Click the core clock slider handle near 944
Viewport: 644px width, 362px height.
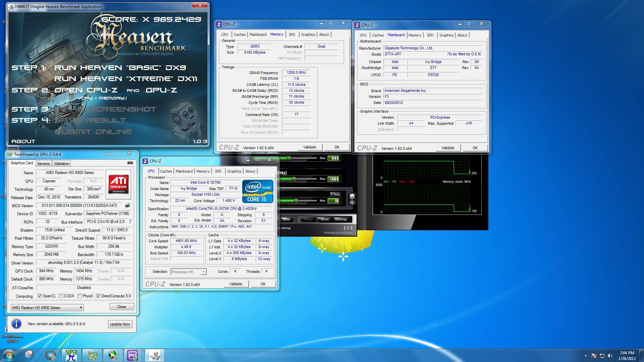point(289,158)
